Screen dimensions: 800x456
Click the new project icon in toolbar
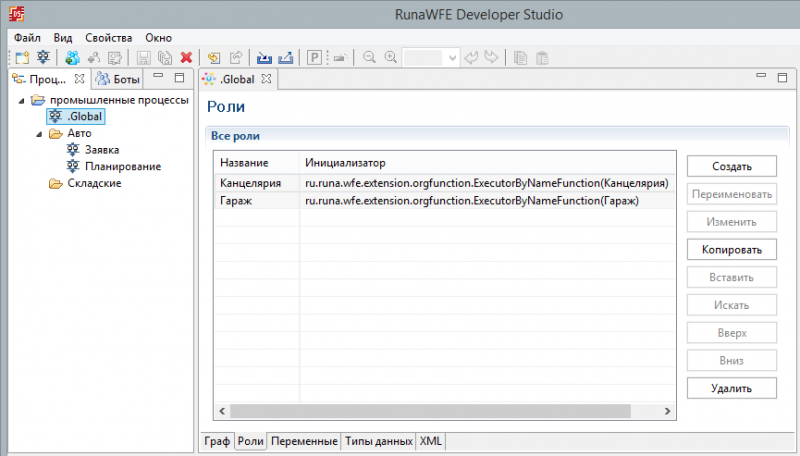coord(22,58)
